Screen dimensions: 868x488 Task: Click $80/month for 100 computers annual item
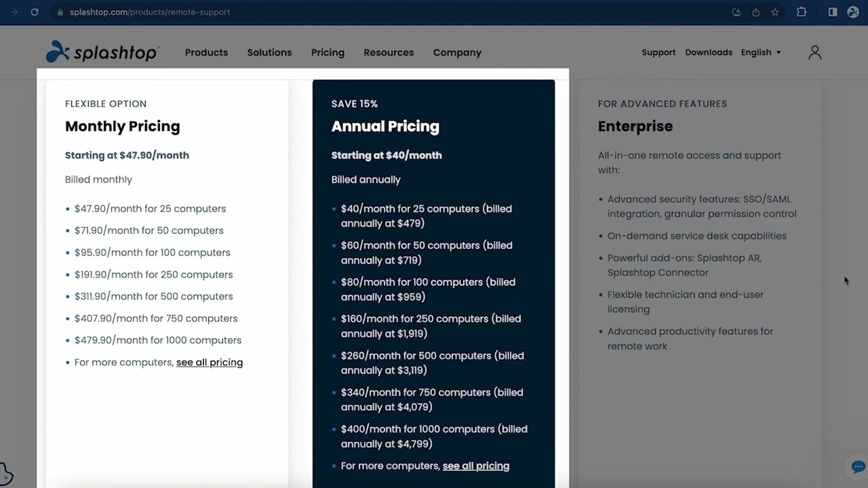(428, 289)
